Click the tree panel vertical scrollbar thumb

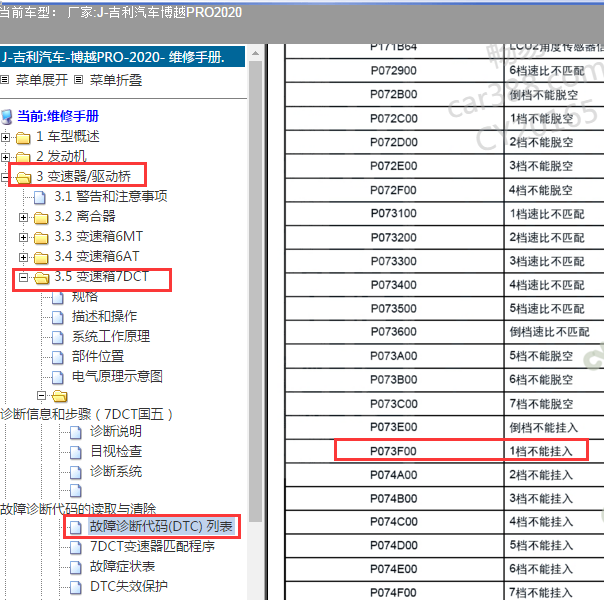click(x=255, y=292)
